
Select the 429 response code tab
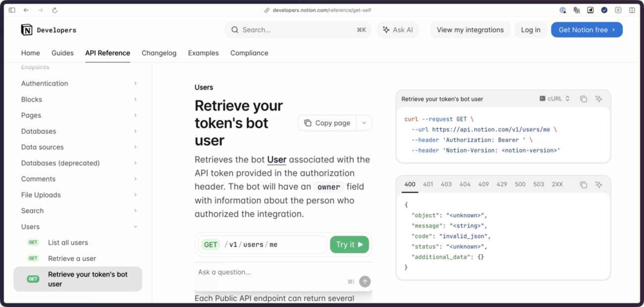(502, 184)
